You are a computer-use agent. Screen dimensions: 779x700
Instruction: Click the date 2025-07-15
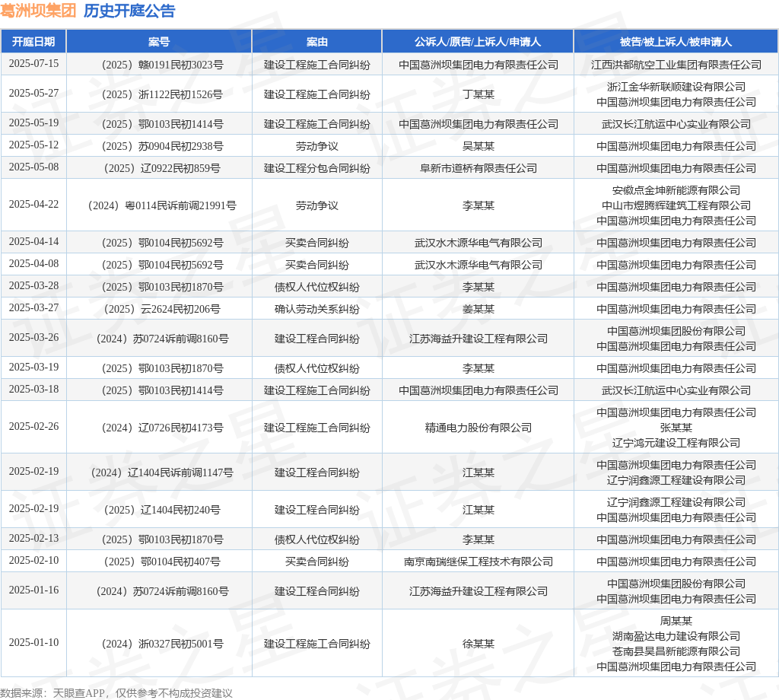pyautogui.click(x=33, y=64)
